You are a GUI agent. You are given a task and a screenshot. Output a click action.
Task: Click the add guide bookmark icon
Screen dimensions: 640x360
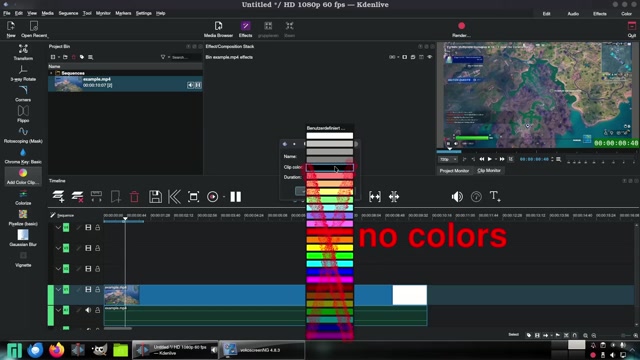pyautogui.click(x=116, y=197)
